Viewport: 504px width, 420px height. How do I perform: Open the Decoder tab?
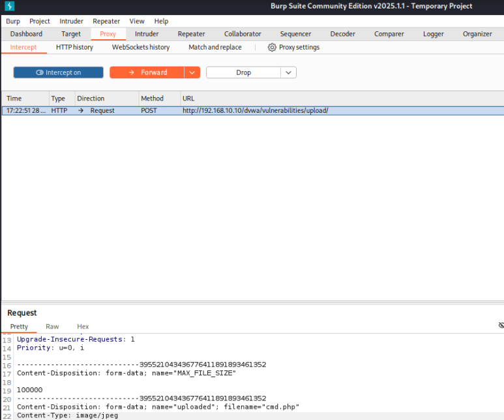(343, 34)
